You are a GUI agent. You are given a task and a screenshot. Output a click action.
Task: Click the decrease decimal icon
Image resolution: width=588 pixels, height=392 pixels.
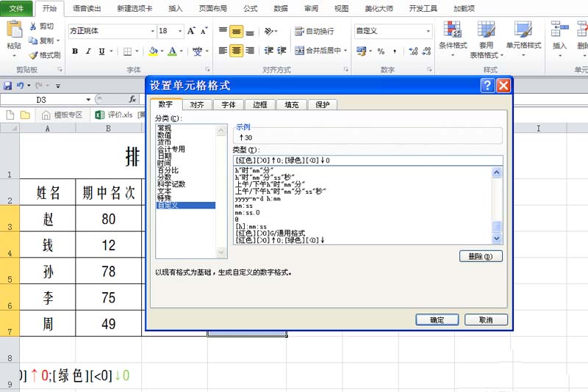(426, 51)
